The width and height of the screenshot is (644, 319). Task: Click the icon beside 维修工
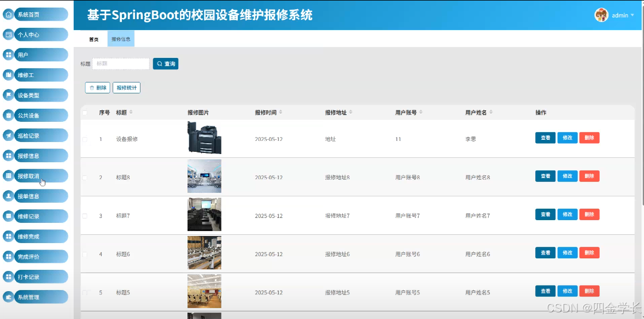click(9, 75)
